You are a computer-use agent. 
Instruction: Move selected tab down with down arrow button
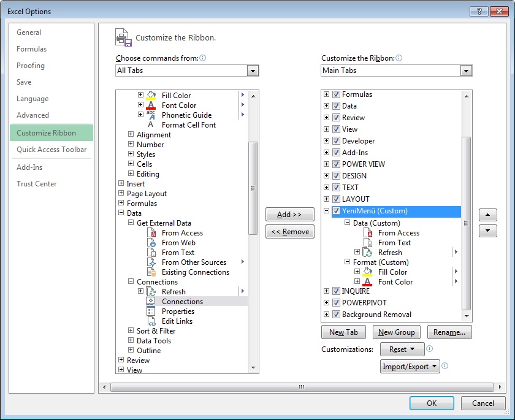(488, 231)
